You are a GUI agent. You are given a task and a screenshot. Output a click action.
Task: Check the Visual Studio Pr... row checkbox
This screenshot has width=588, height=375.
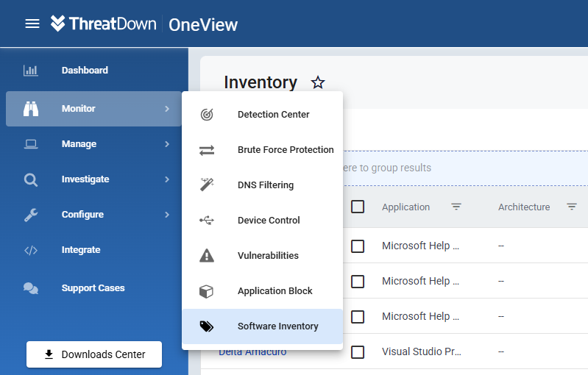tap(358, 351)
